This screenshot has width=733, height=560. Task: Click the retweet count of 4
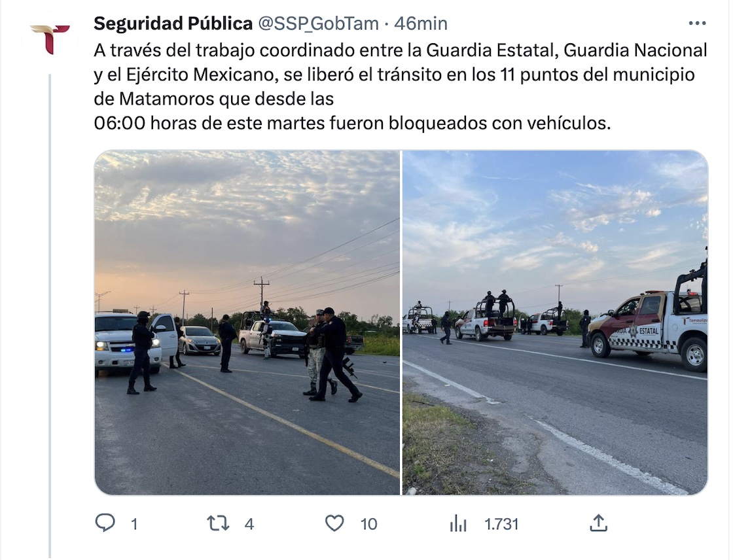[x=249, y=524]
